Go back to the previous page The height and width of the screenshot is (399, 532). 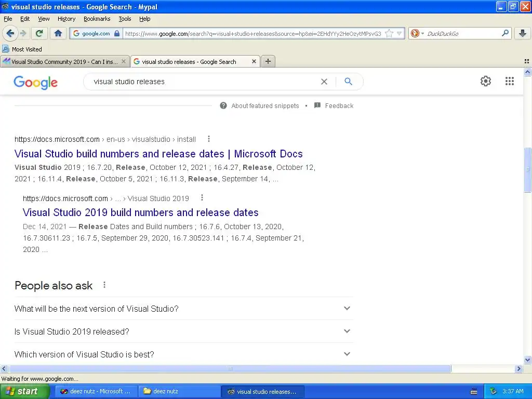10,33
